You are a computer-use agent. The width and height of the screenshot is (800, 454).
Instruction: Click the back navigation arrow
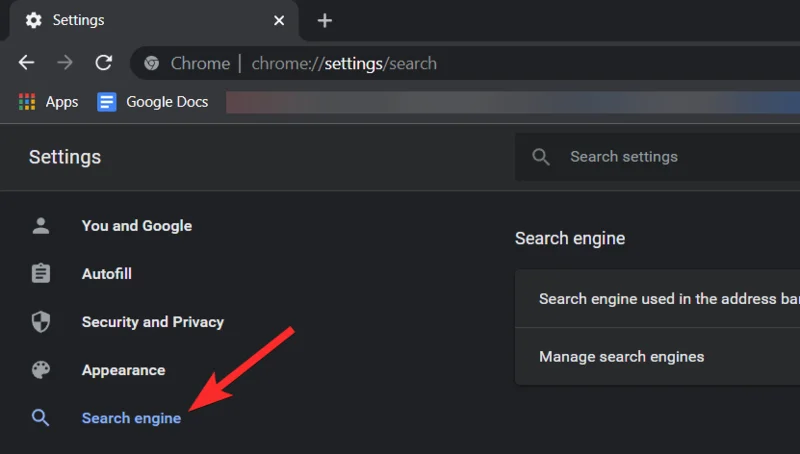(x=27, y=63)
